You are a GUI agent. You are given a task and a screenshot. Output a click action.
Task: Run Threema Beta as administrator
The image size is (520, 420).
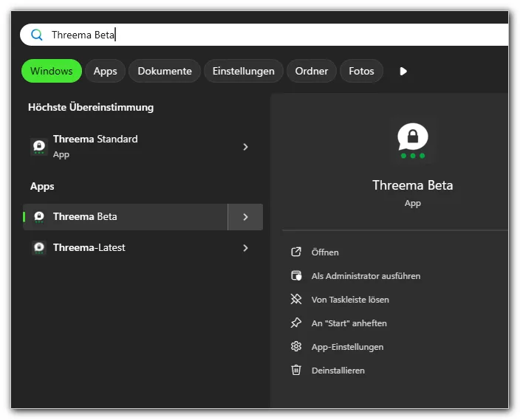point(366,276)
